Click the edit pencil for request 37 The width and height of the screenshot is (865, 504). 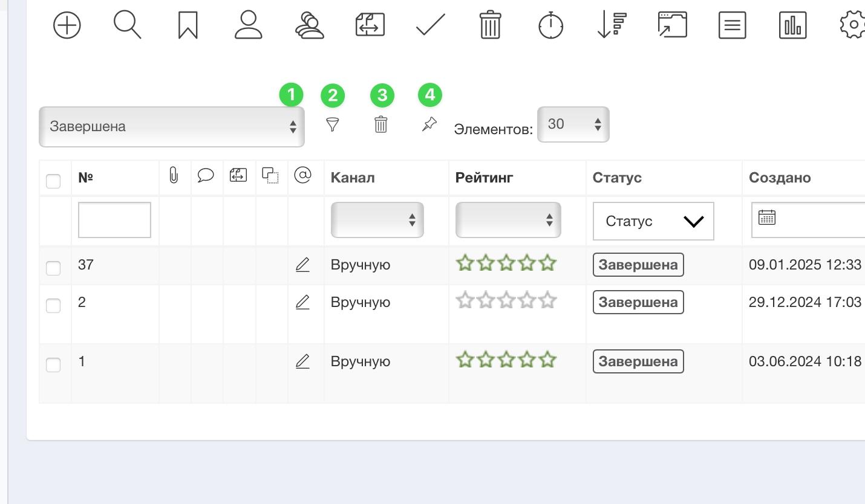point(302,265)
